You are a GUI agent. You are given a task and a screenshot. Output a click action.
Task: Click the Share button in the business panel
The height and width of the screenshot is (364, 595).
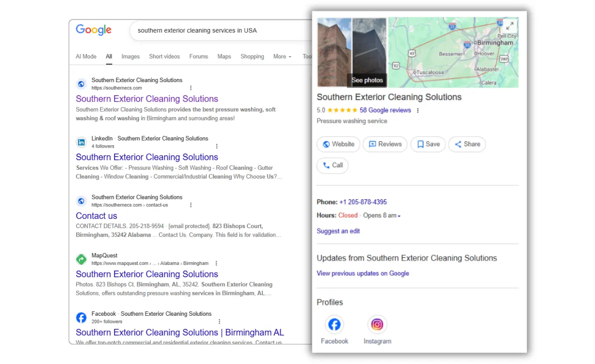(x=467, y=144)
